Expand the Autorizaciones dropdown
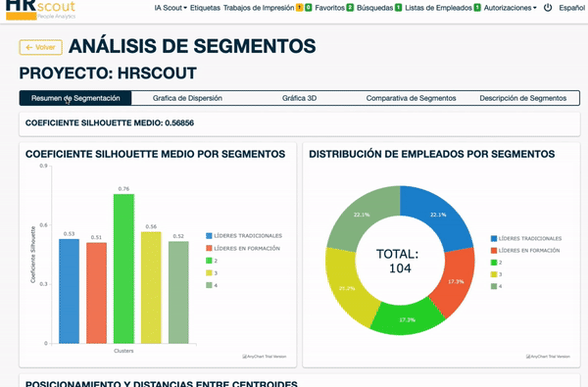Viewport: 588px width, 387px height. coord(510,8)
